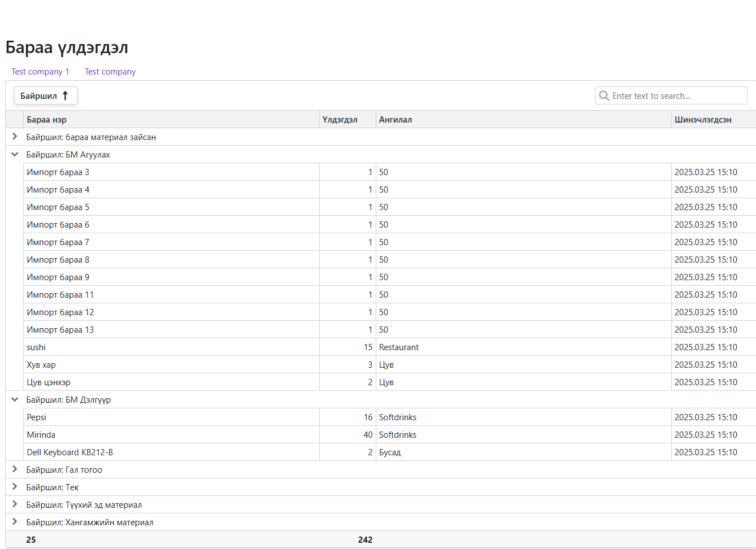Sort by Шинэчлэгдсэн column header
This screenshot has width=756, height=549.
tap(714, 120)
